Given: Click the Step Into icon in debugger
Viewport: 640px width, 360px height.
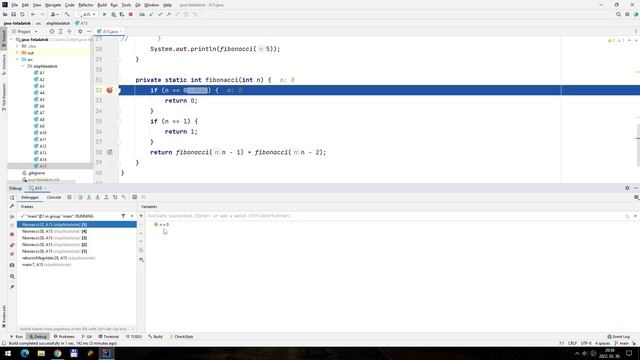Looking at the screenshot, I should 89,197.
